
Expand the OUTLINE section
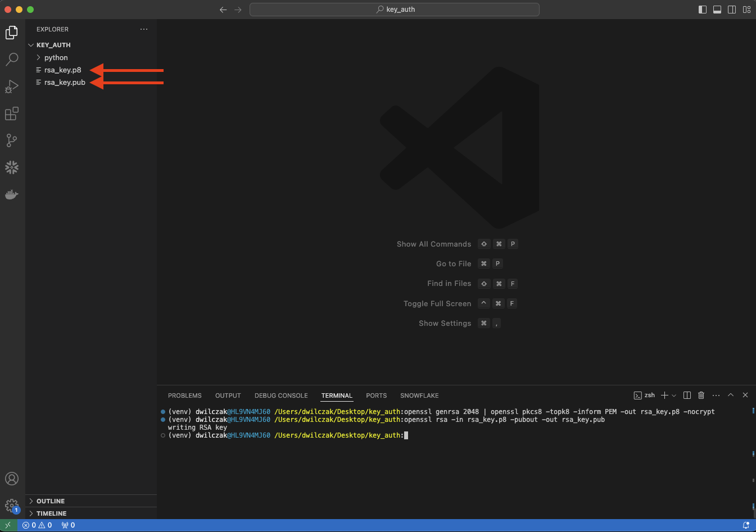coord(51,501)
